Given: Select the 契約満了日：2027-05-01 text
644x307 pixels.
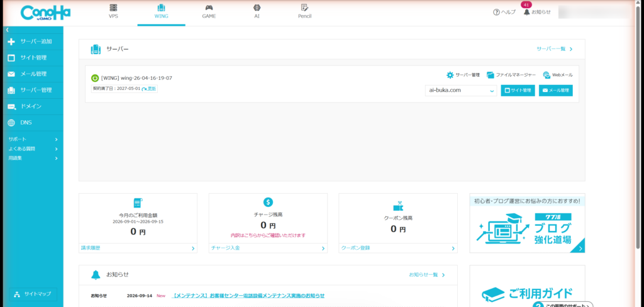Looking at the screenshot, I should point(116,89).
